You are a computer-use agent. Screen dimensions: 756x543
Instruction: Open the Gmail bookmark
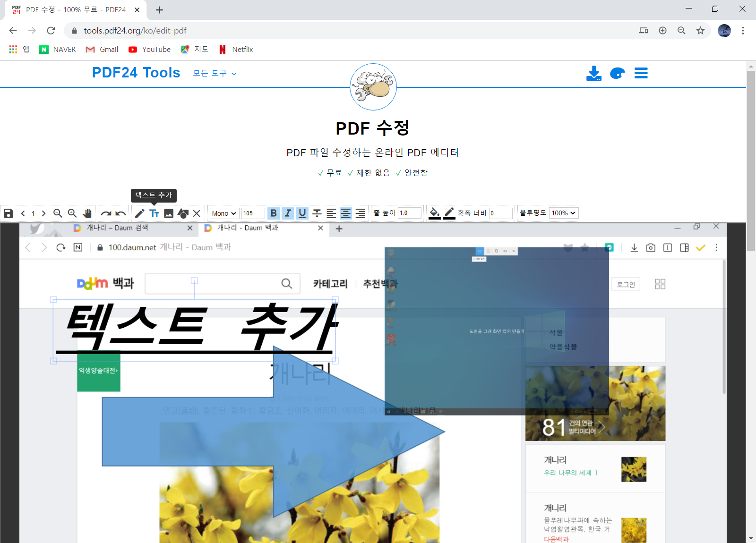(x=102, y=50)
